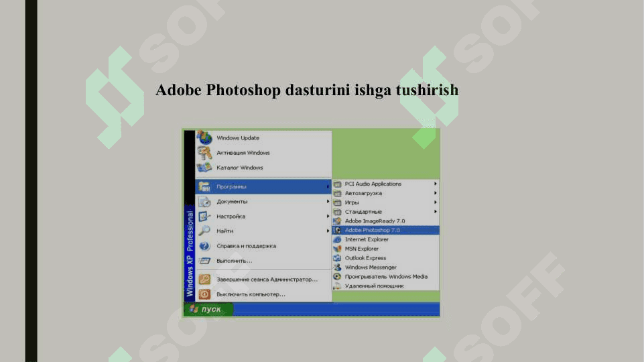The image size is (644, 362).
Task: Click the Игры folder icon
Action: 337,202
